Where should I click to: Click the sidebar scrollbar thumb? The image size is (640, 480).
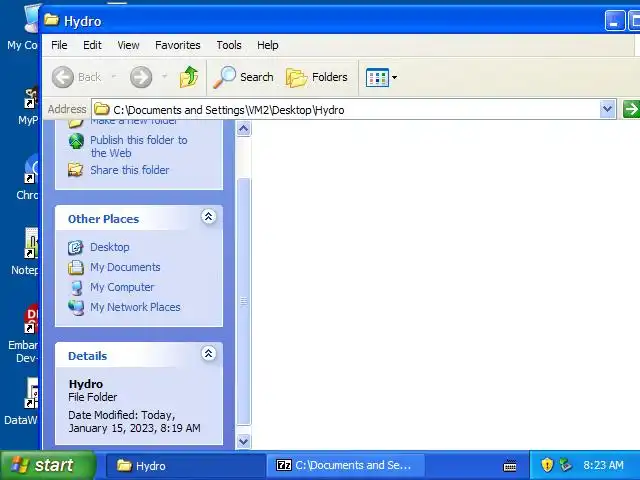pyautogui.click(x=244, y=302)
